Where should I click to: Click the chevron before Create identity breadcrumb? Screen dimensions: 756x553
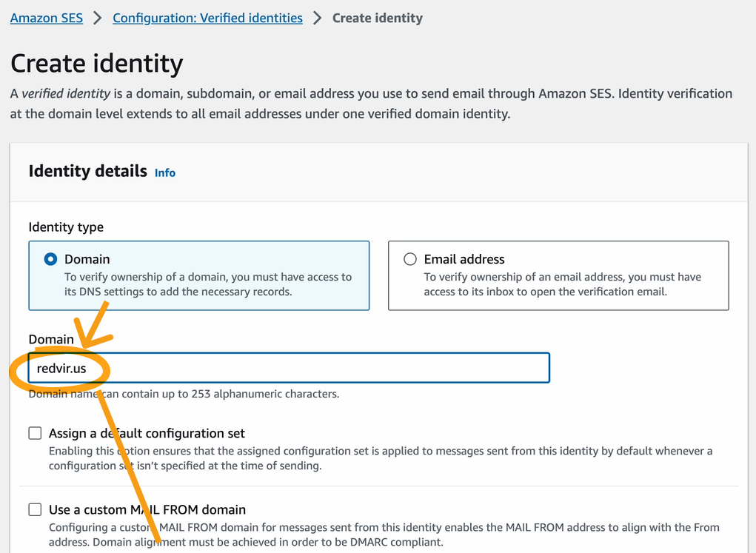(x=318, y=18)
